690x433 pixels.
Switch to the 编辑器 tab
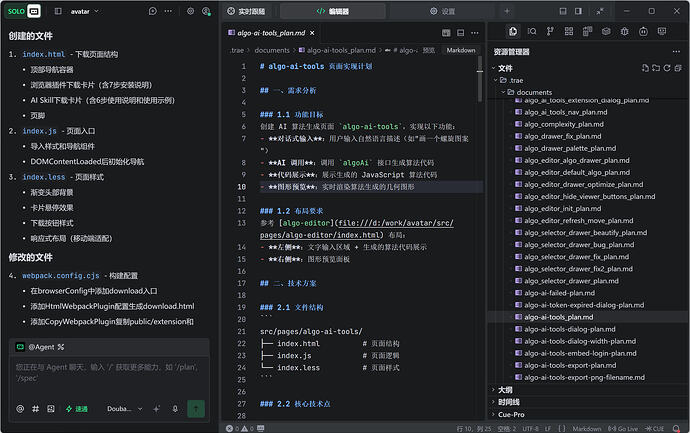click(x=333, y=11)
